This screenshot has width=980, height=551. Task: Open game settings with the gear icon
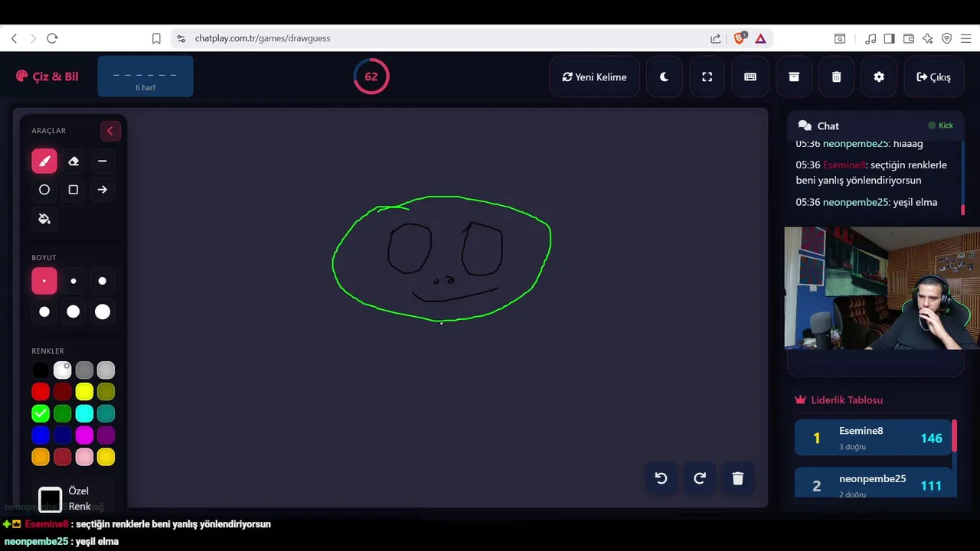click(x=879, y=77)
